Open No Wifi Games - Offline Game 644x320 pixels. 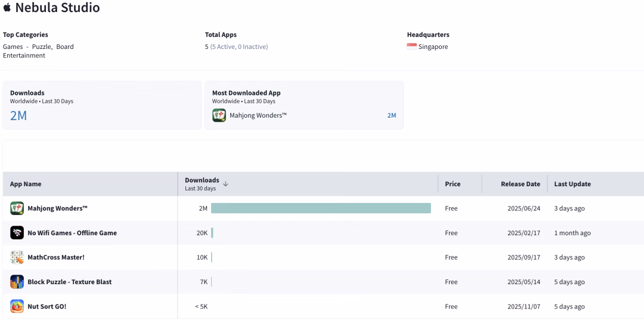coord(72,233)
